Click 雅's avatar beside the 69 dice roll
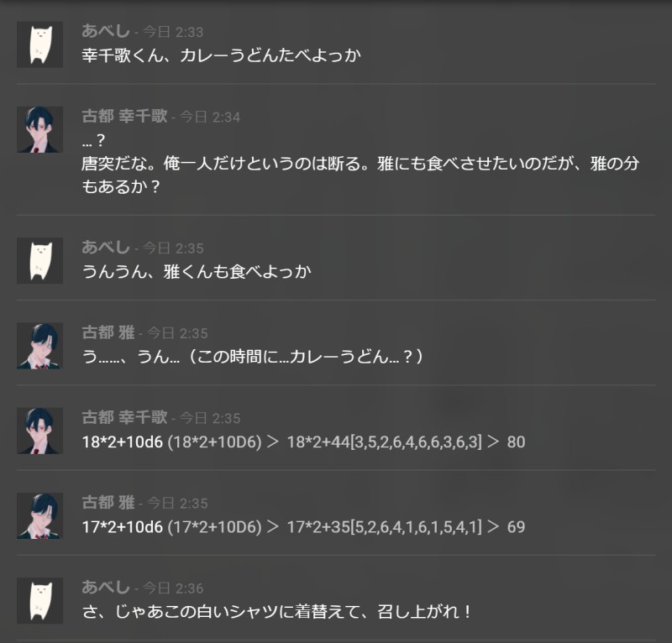This screenshot has width=672, height=643. 39,515
